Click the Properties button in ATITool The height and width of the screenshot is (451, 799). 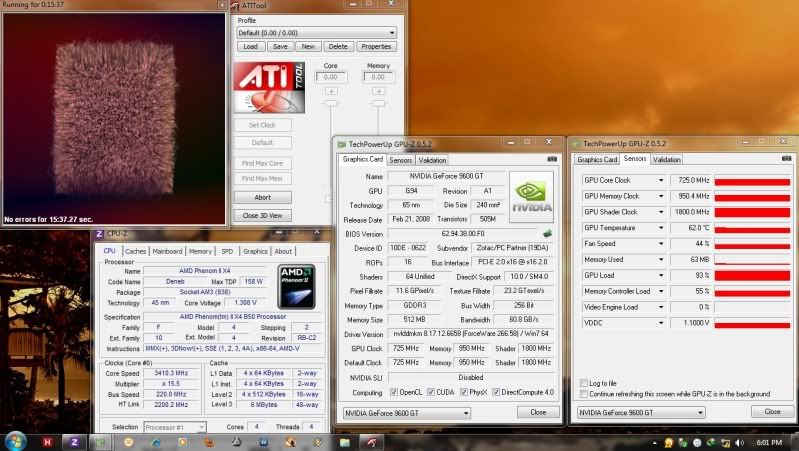(x=376, y=46)
